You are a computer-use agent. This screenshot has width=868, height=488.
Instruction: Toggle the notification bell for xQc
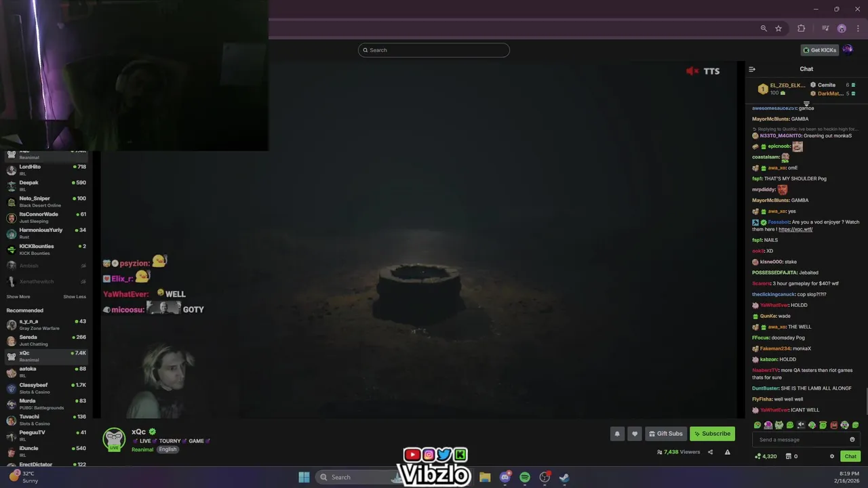click(x=617, y=434)
